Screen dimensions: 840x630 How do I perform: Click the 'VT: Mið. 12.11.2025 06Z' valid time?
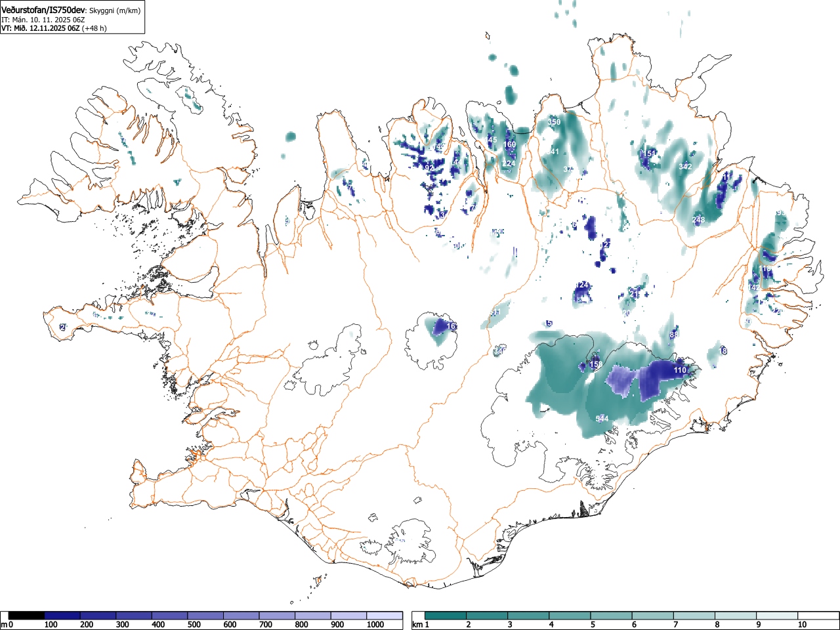point(41,28)
